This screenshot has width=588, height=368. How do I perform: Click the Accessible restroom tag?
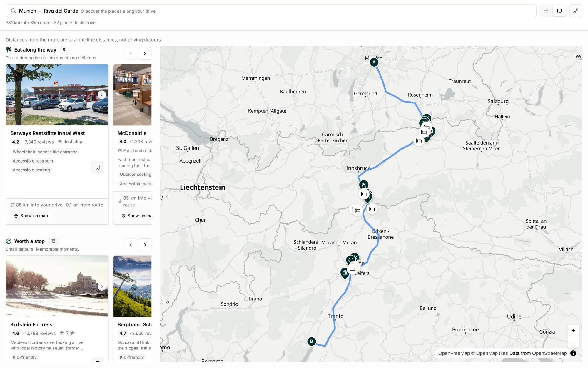point(33,161)
